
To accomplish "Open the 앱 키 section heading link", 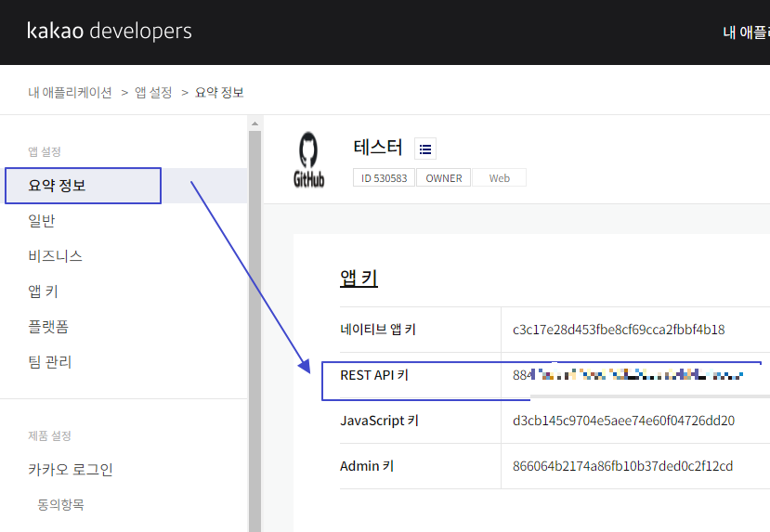I will pos(359,279).
